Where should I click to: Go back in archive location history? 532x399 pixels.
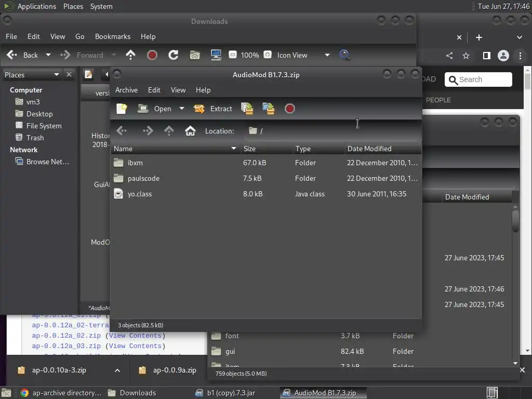pyautogui.click(x=122, y=131)
